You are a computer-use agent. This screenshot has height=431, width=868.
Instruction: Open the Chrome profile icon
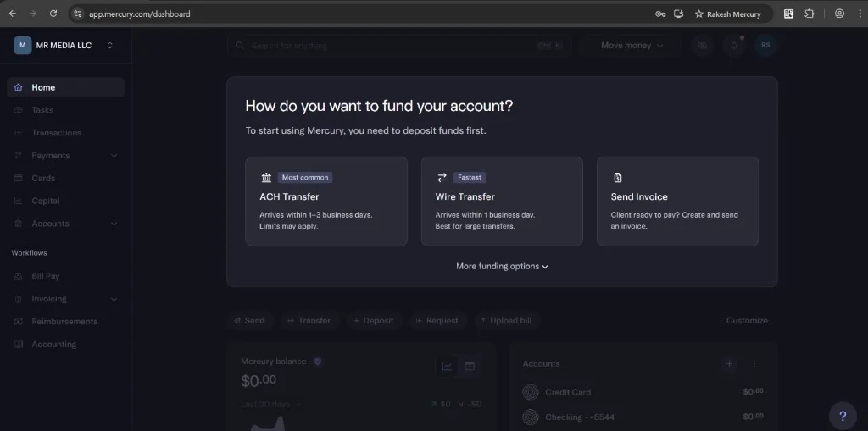pyautogui.click(x=840, y=14)
